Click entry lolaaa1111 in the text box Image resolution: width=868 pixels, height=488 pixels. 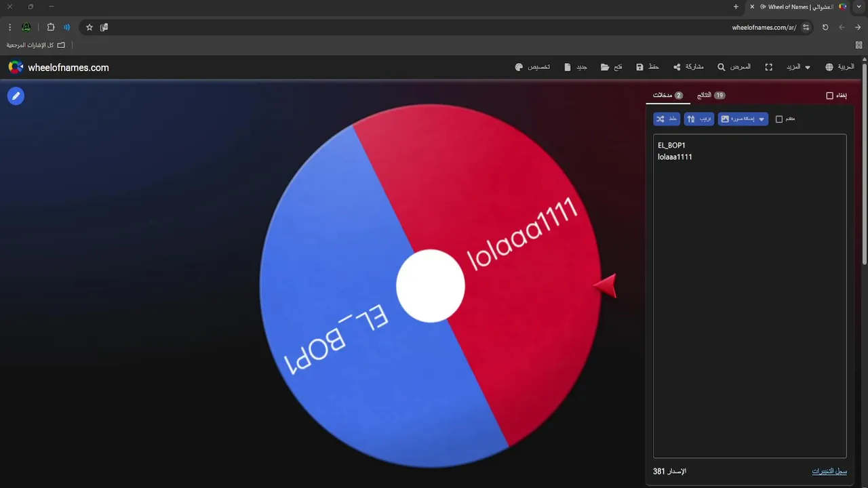(675, 157)
